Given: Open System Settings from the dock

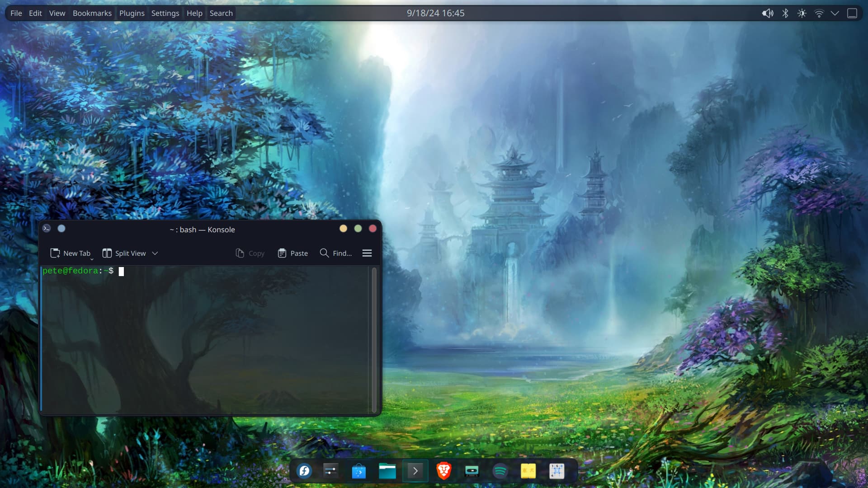Looking at the screenshot, I should (x=331, y=471).
